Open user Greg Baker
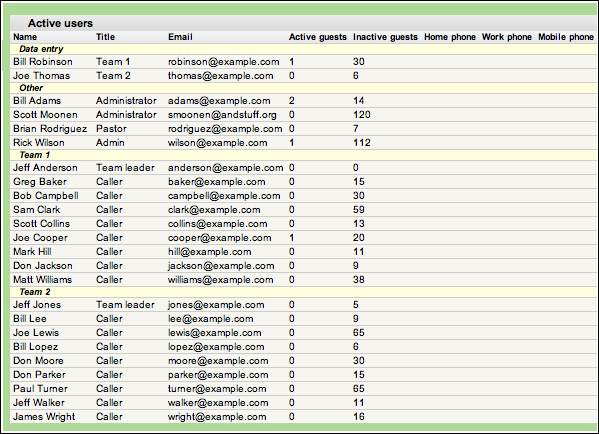This screenshot has height=434, width=599. click(x=40, y=182)
